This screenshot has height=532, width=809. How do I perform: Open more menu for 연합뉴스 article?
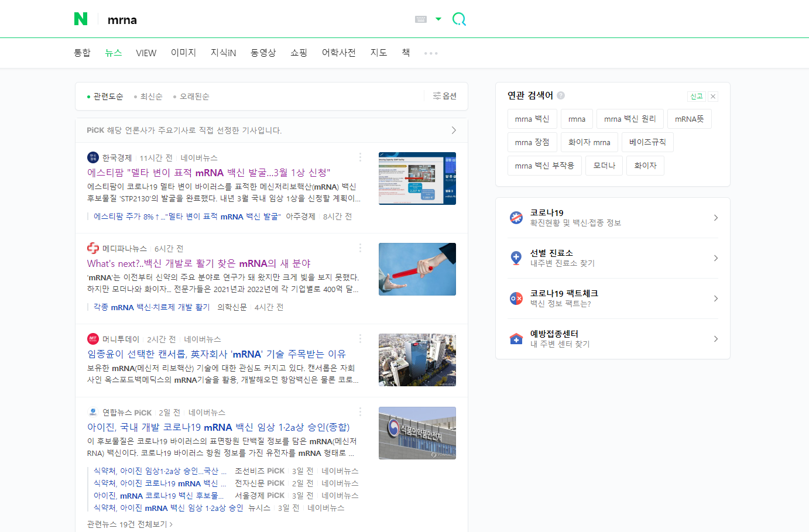click(x=360, y=412)
